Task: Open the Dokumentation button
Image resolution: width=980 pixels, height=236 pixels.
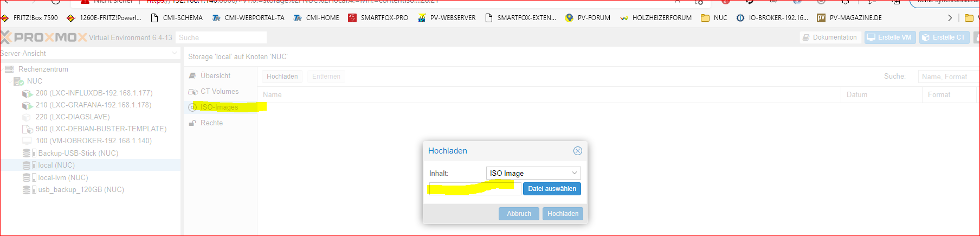Action: [x=830, y=37]
